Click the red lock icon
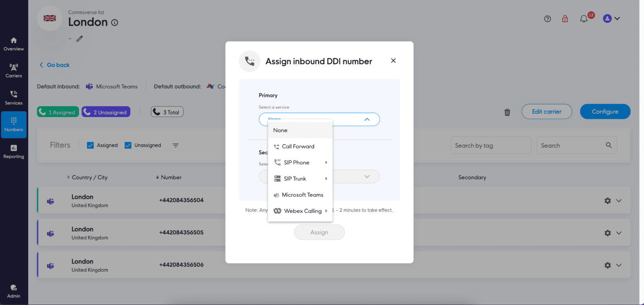Viewport: 644px width, 305px height. tap(565, 18)
